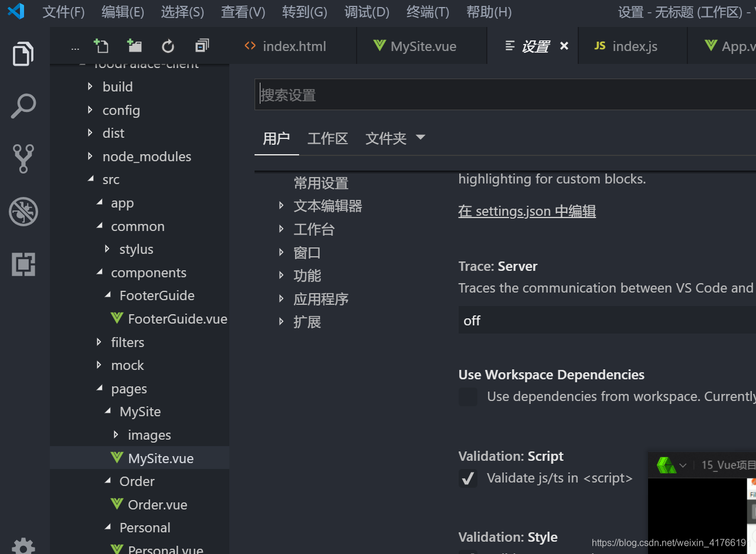This screenshot has width=756, height=554.
Task: Open dropdown chevron in overlay window
Action: [x=683, y=465]
